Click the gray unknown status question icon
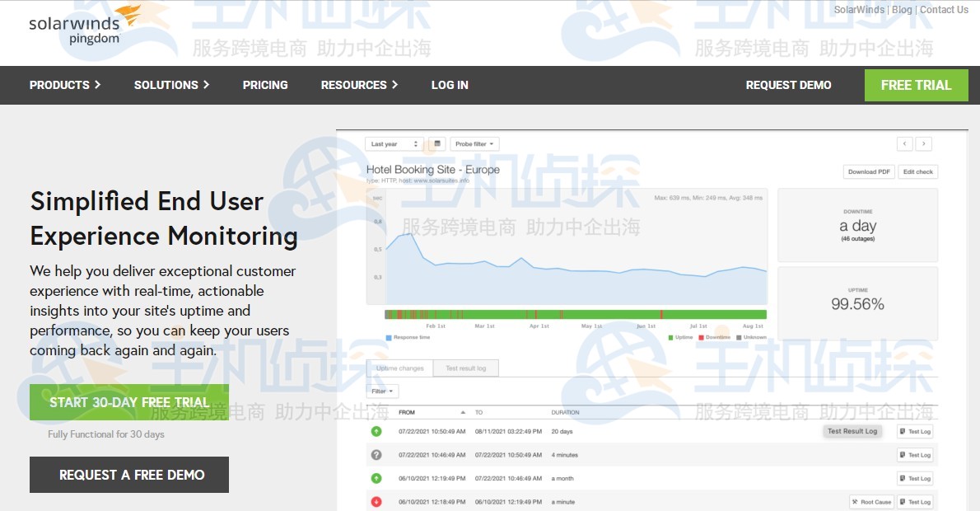The image size is (980, 511). (x=376, y=455)
